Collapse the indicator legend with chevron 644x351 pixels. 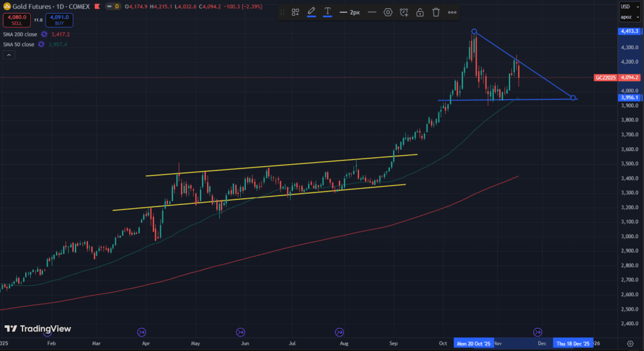pos(9,55)
